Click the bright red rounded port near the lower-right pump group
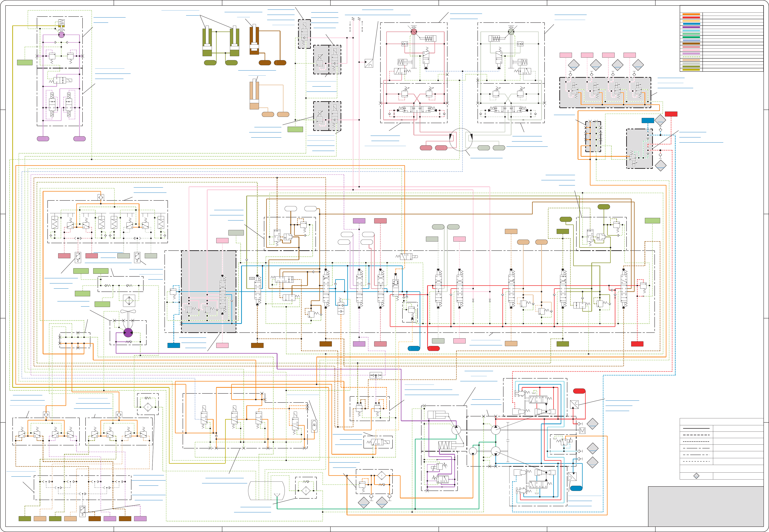This screenshot has width=769, height=532. 579,391
